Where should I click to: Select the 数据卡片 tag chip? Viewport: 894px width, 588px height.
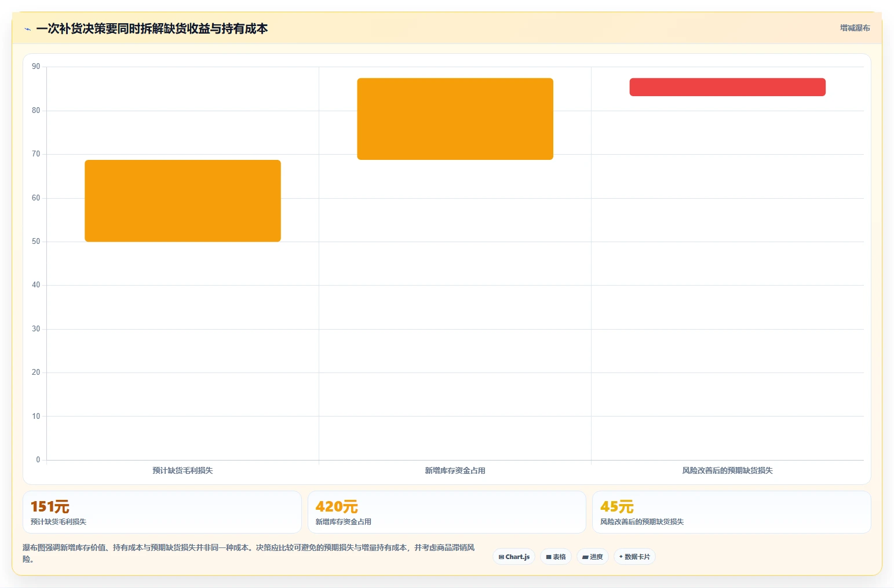point(634,557)
